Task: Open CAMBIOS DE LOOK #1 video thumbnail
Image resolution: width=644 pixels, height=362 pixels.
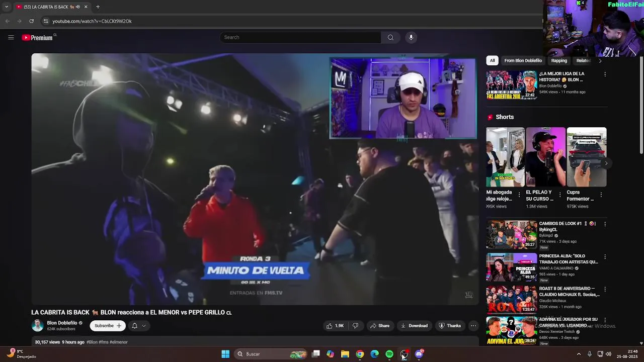Action: (x=511, y=234)
